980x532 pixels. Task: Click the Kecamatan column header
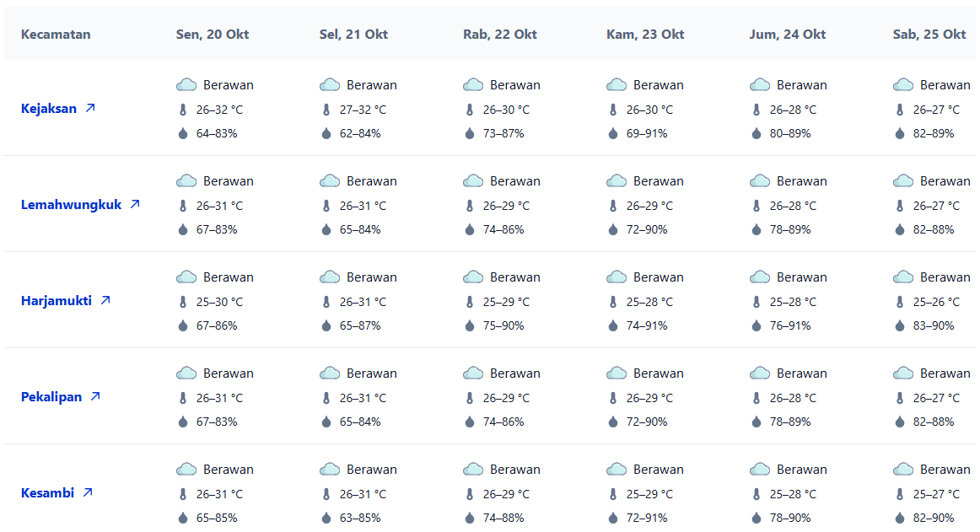point(56,35)
